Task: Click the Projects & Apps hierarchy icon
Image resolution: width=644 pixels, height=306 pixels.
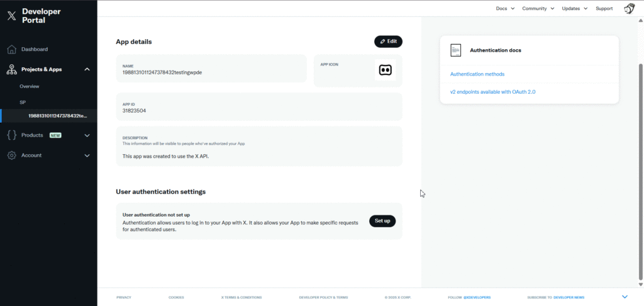Action: click(11, 69)
